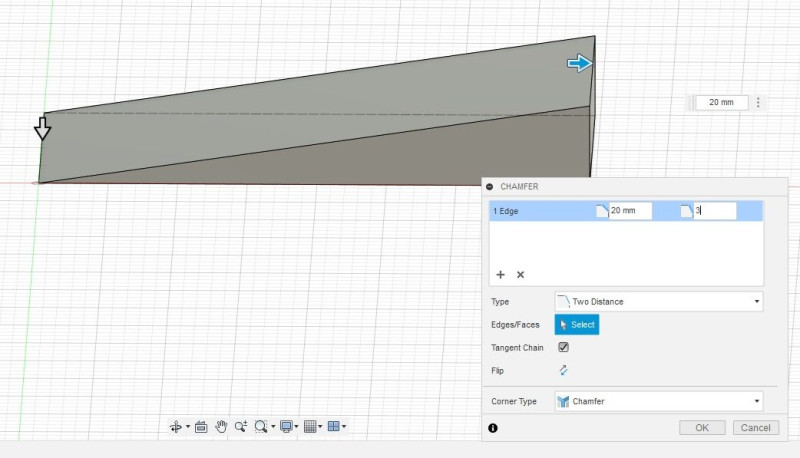The width and height of the screenshot is (800, 458).
Task: Open Grid and Snaps icon
Action: 310,426
